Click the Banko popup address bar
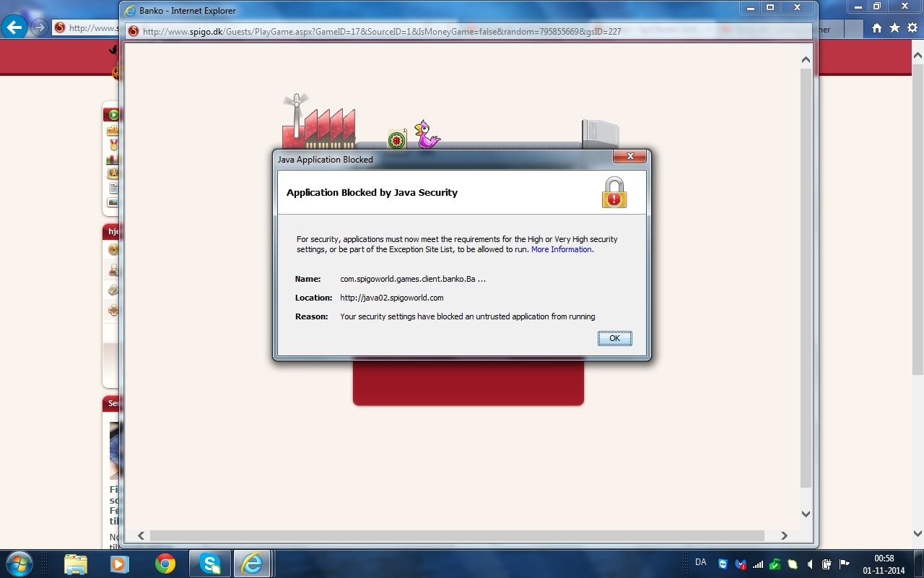924x578 pixels. tap(433, 32)
